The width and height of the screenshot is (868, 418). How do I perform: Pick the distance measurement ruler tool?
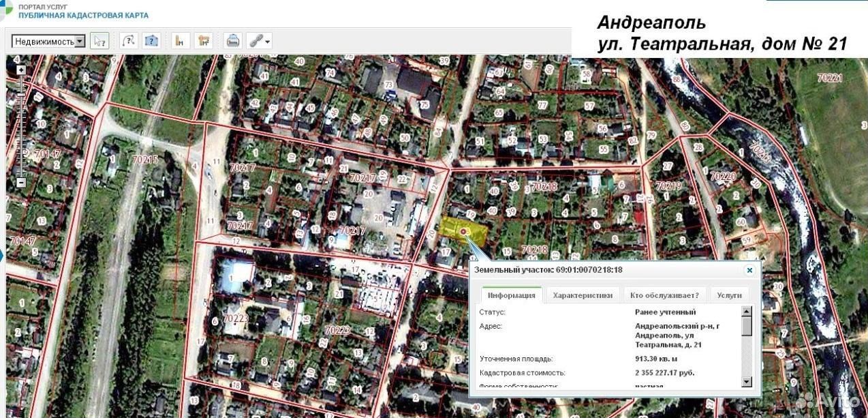pyautogui.click(x=181, y=41)
